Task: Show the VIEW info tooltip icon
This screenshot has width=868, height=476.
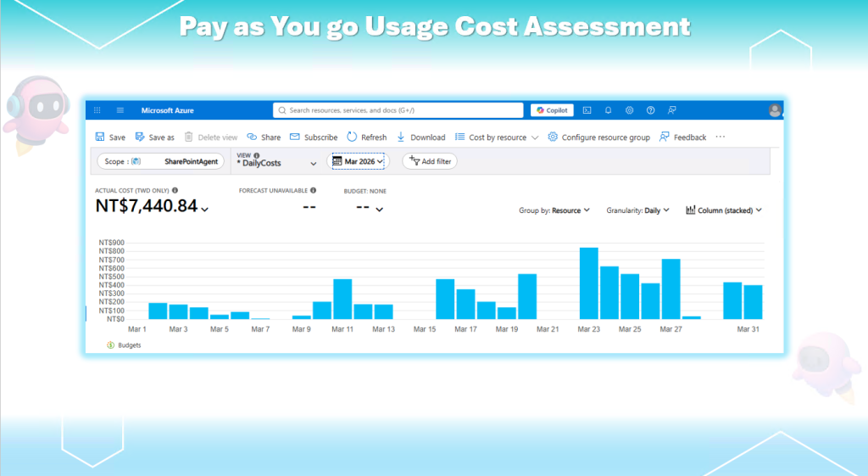Action: (256, 155)
